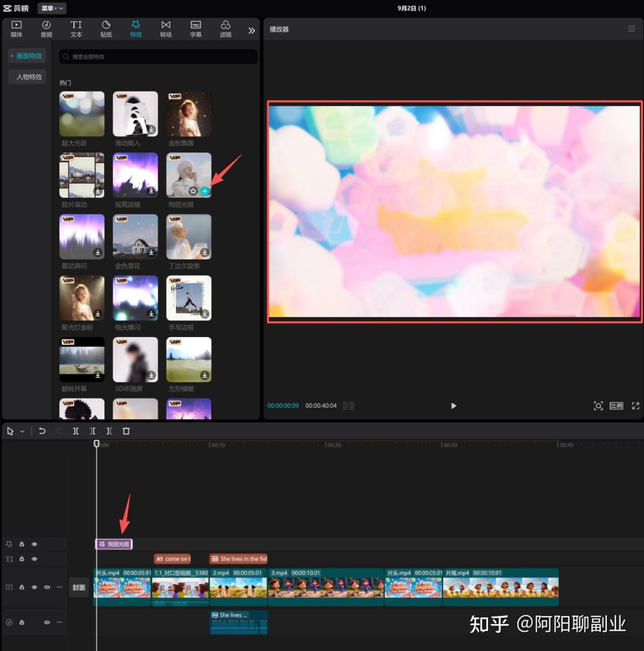
Task: Open the player panel hamburger menu
Action: click(x=631, y=29)
